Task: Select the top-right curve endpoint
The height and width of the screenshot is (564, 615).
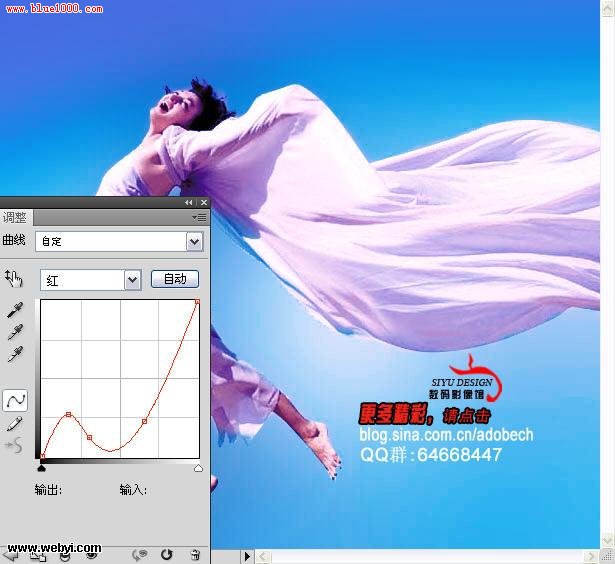Action: 198,302
